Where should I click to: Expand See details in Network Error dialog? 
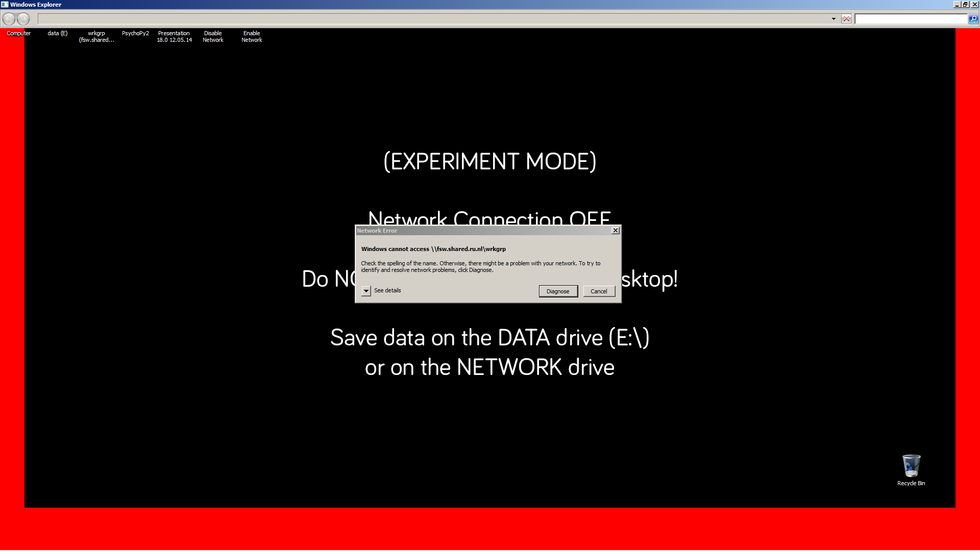366,291
